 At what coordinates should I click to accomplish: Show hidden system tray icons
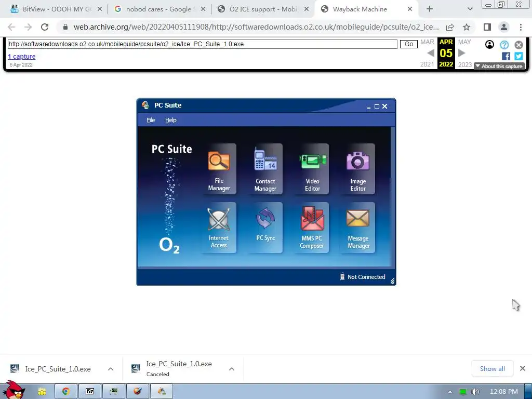coord(450,392)
